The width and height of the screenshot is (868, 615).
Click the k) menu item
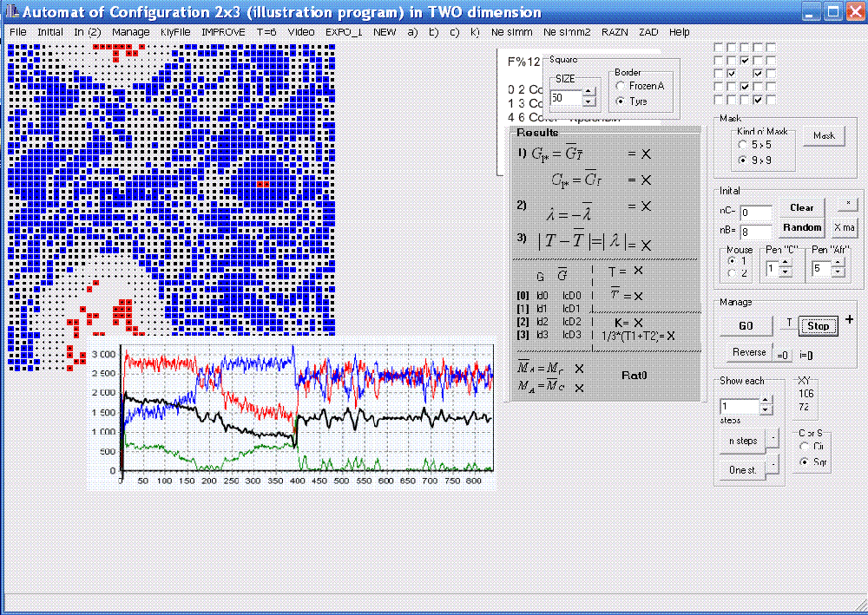click(475, 32)
